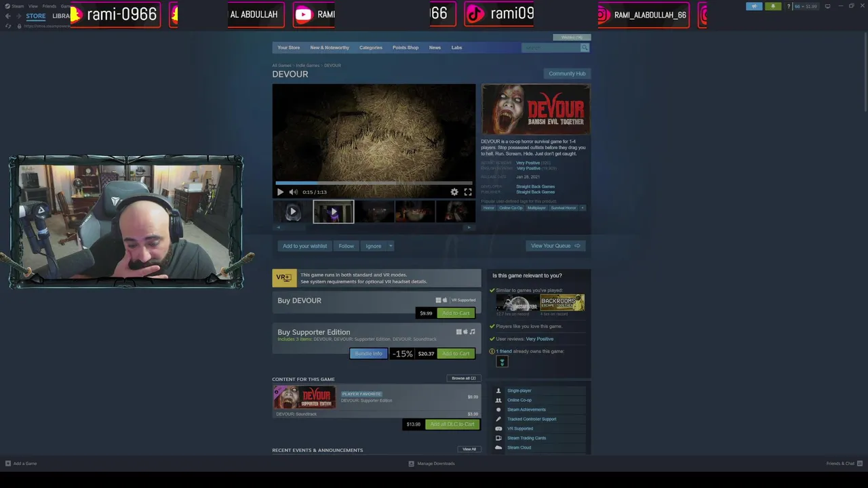
Task: Select the first trailer thumbnail
Action: (x=292, y=211)
